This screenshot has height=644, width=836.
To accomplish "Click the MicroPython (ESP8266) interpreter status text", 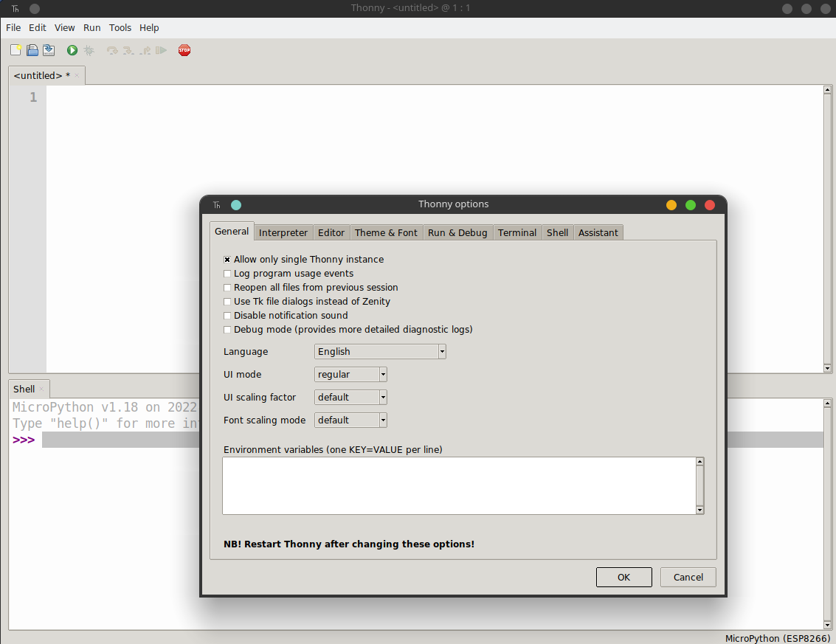I will [778, 638].
